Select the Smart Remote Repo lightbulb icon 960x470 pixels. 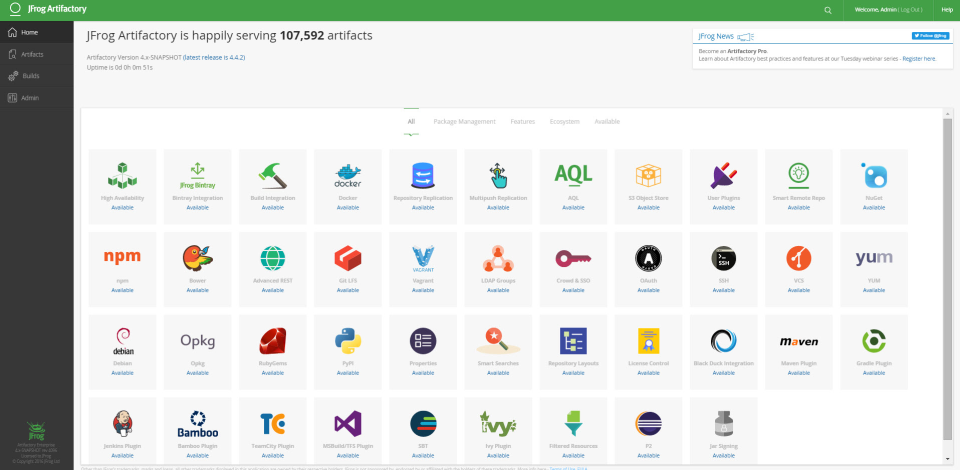coord(798,175)
